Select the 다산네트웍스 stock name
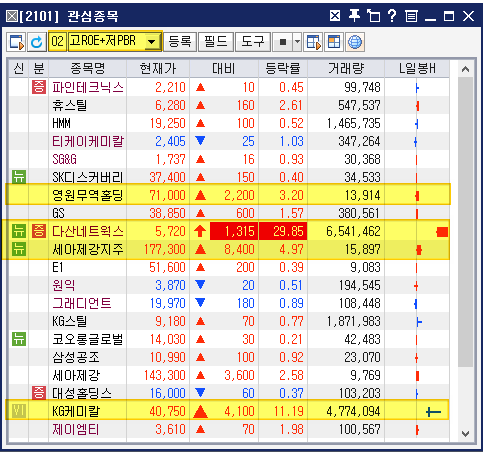Viewport: 483px width, 452px height. click(88, 231)
